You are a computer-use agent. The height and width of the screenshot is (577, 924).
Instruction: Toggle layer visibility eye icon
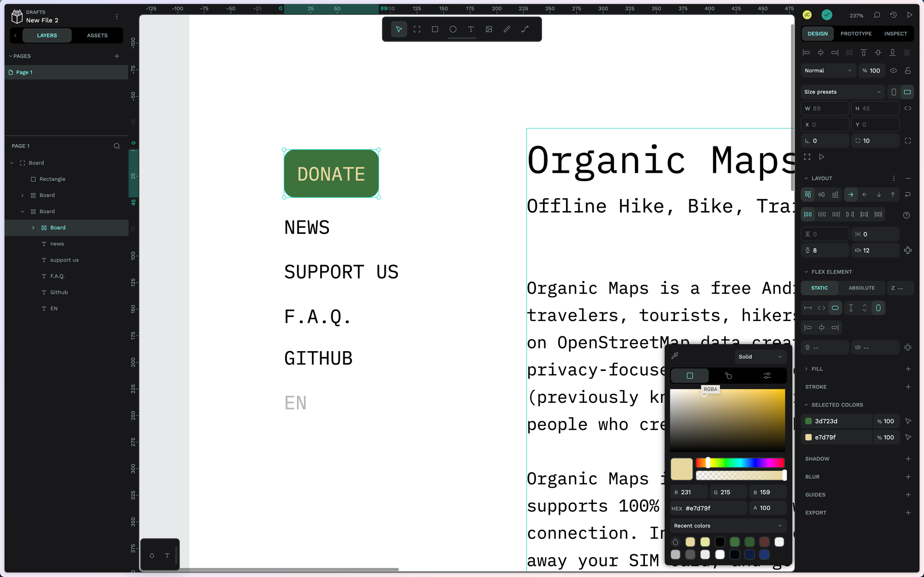[894, 71]
